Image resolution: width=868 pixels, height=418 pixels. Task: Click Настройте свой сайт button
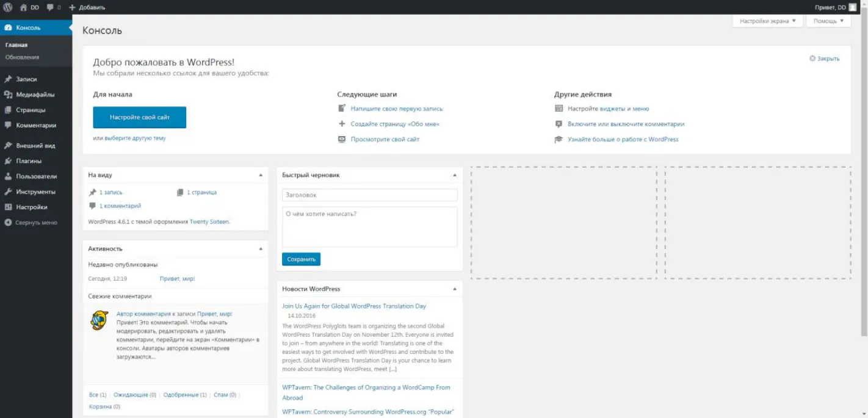140,117
